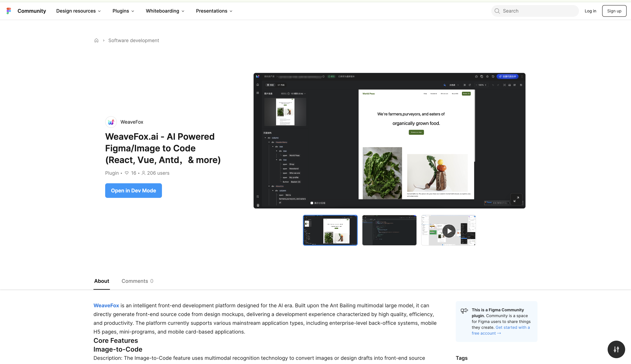This screenshot has height=364, width=631.
Task: Switch to the Comments tab
Action: coord(137,281)
